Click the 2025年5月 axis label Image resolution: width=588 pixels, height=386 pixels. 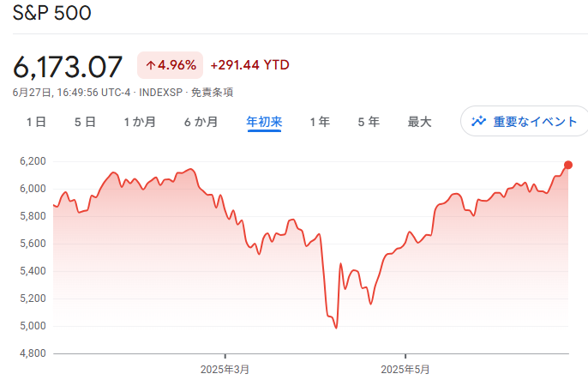tap(405, 369)
